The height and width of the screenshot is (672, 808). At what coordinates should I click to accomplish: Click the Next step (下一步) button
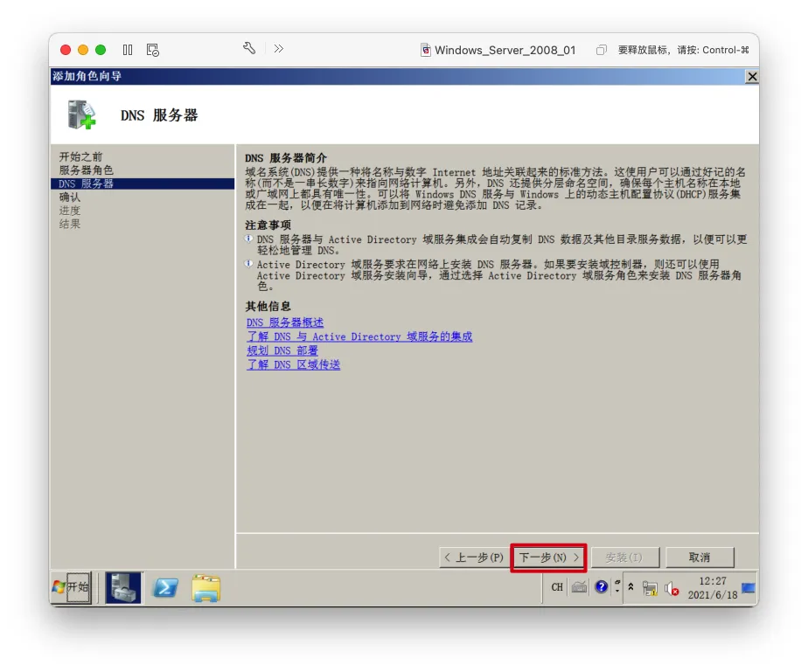tap(549, 558)
